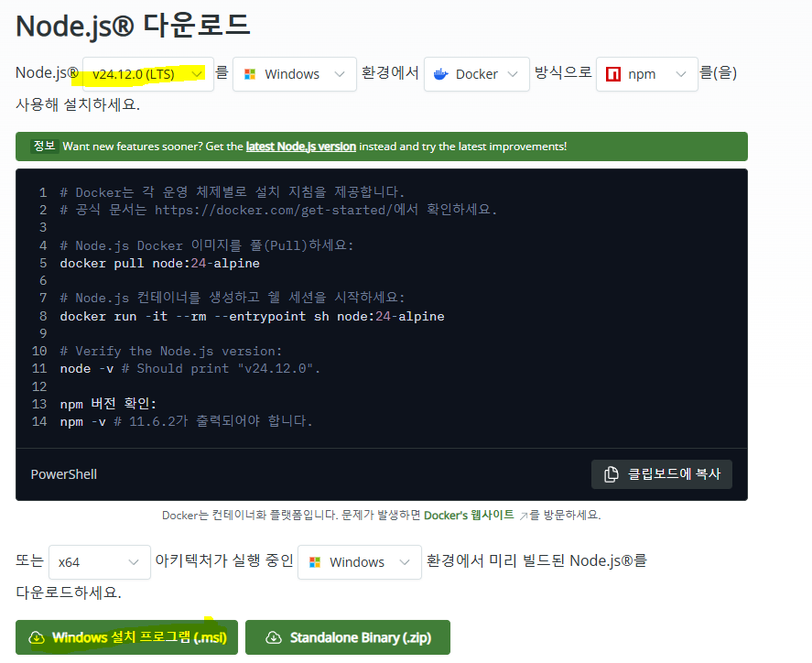This screenshot has height=663, width=812.
Task: Download the Standalone Binary (.zip)
Action: click(x=347, y=637)
